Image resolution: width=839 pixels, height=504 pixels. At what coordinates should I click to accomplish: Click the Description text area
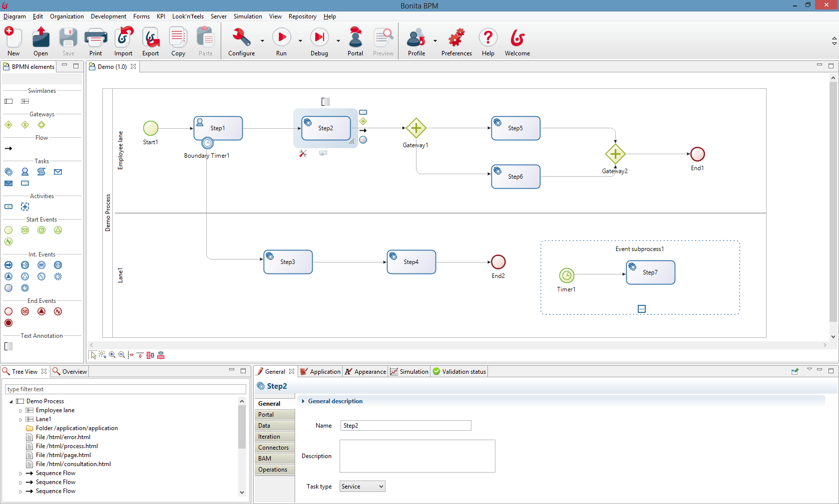[418, 456]
